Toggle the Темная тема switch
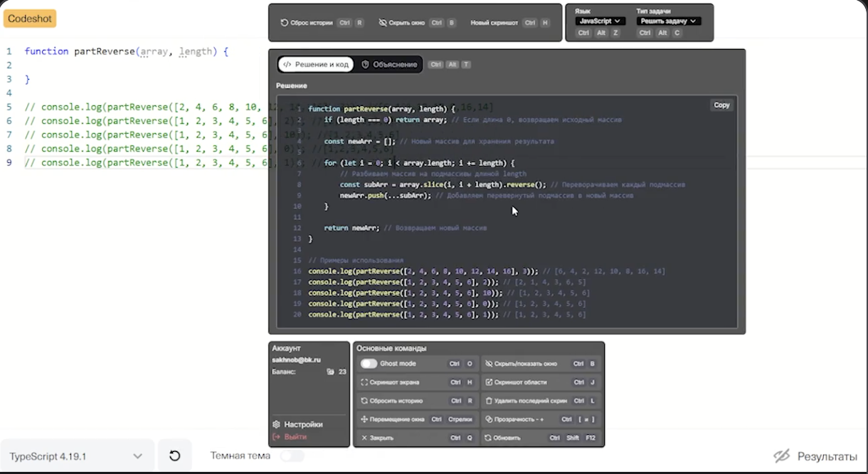868x474 pixels. tap(292, 455)
